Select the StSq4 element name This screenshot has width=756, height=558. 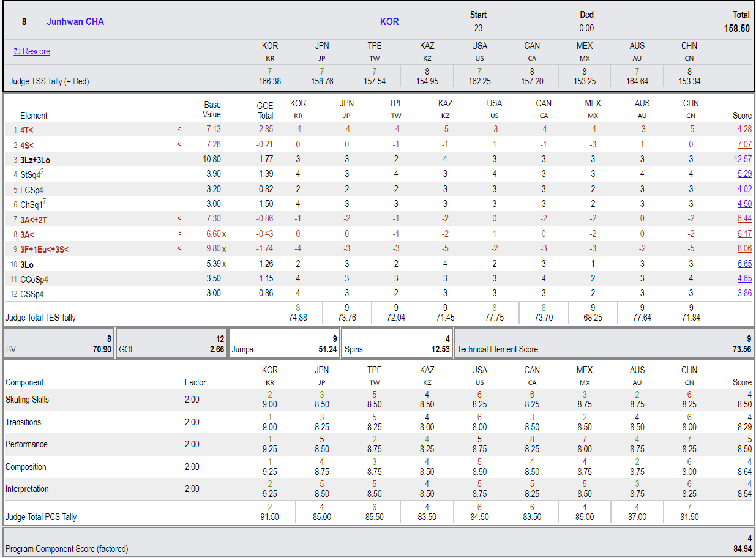(x=32, y=174)
